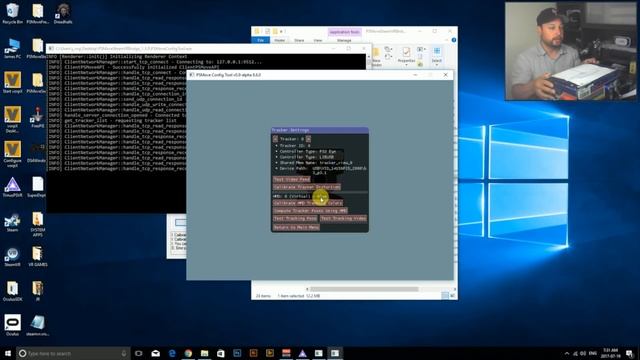The image size is (640, 360).
Task: Click Properties in the File Explorer ribbon
Action: 406,56
